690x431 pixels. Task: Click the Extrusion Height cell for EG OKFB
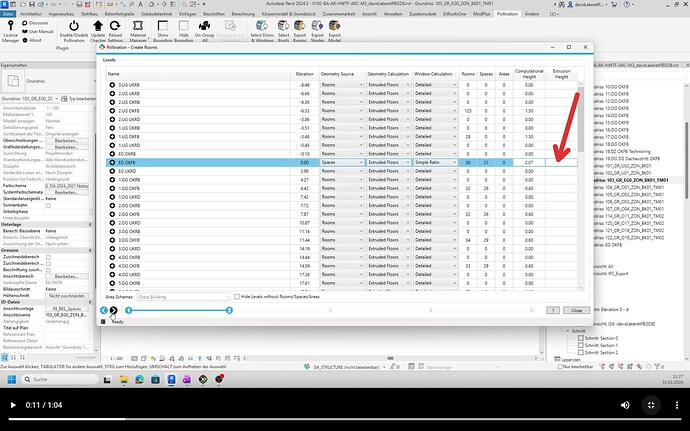563,161
